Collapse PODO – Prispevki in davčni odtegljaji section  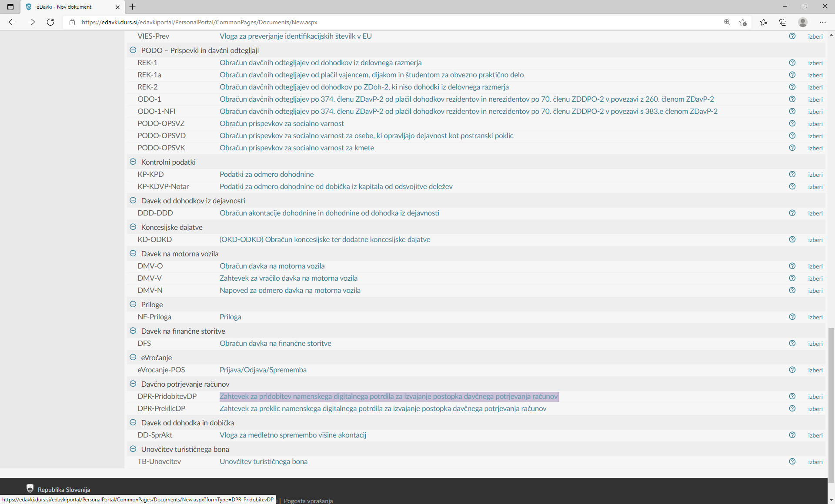click(133, 50)
